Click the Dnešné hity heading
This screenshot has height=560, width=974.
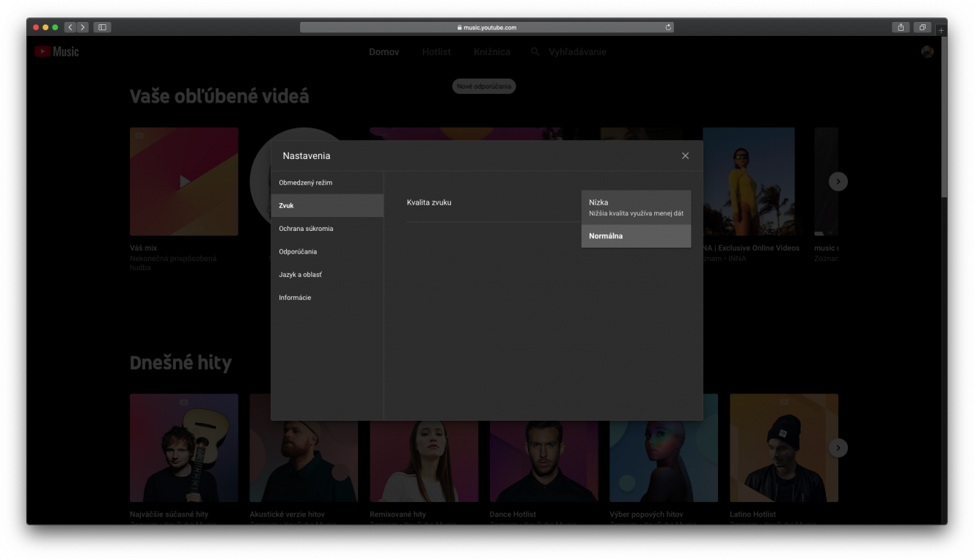coord(180,363)
